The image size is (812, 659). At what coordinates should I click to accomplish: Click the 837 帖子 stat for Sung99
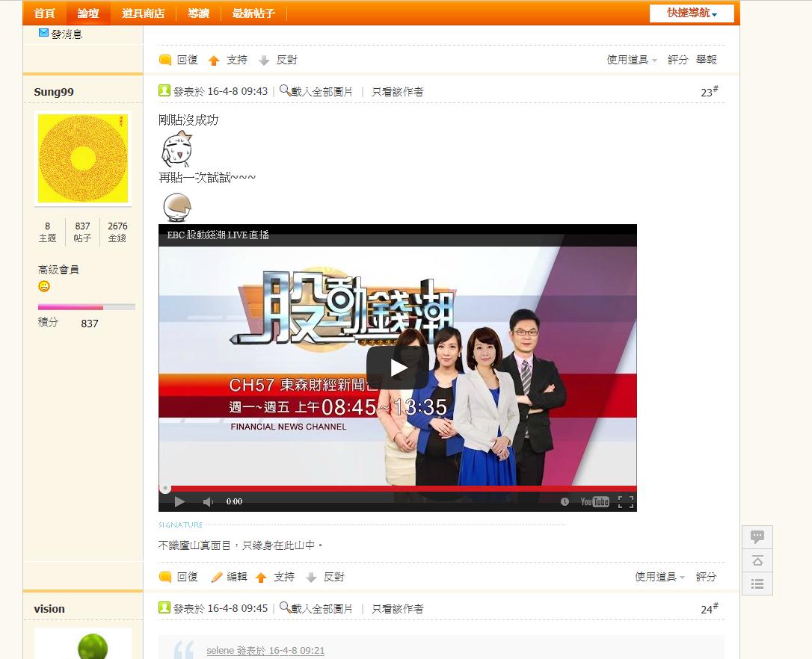point(82,232)
